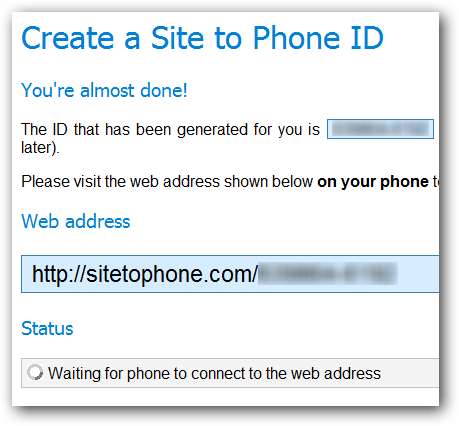Click the blurred generated ID field
The height and width of the screenshot is (426, 459).
[380, 129]
